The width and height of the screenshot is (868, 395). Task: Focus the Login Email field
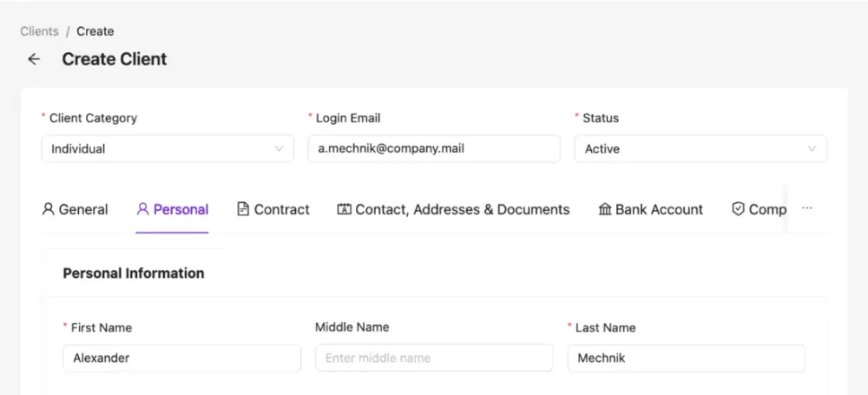pos(434,148)
